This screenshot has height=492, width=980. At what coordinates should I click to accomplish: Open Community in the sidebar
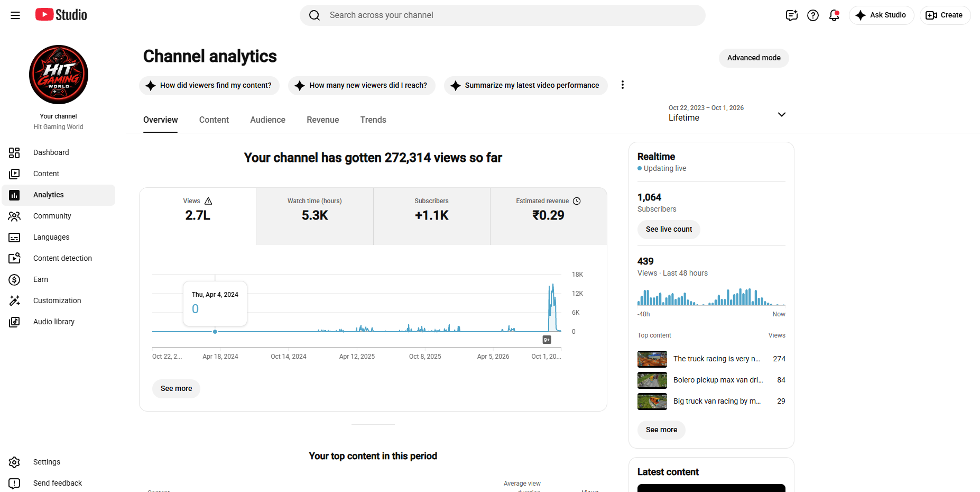pyautogui.click(x=59, y=216)
